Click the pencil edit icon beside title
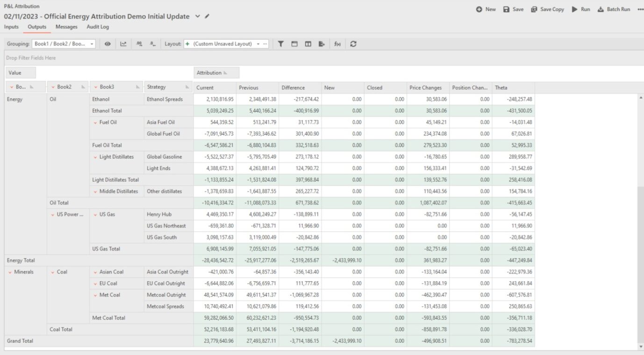This screenshot has width=644, height=355. [207, 16]
